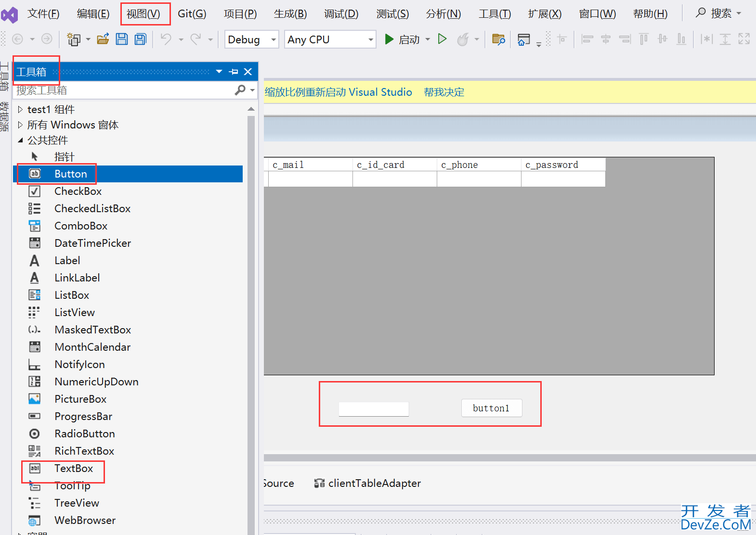756x535 pixels.
Task: Click the Hot Reload flame icon
Action: [463, 39]
